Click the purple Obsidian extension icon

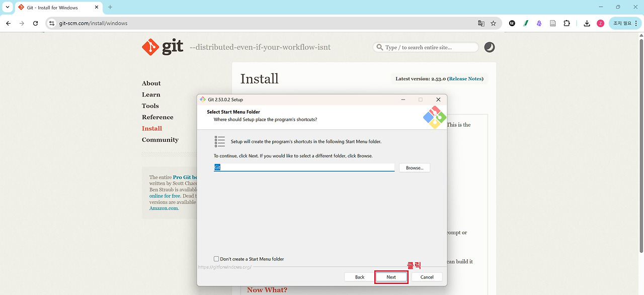539,23
